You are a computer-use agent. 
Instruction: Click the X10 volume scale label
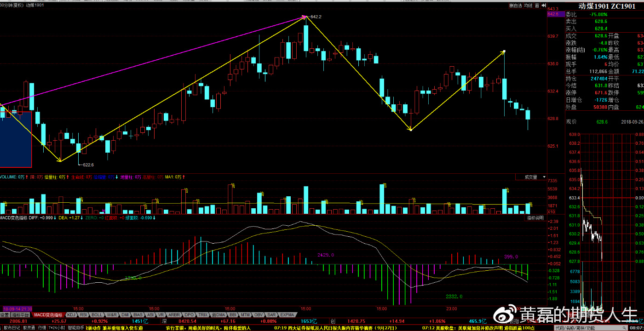click(551, 212)
